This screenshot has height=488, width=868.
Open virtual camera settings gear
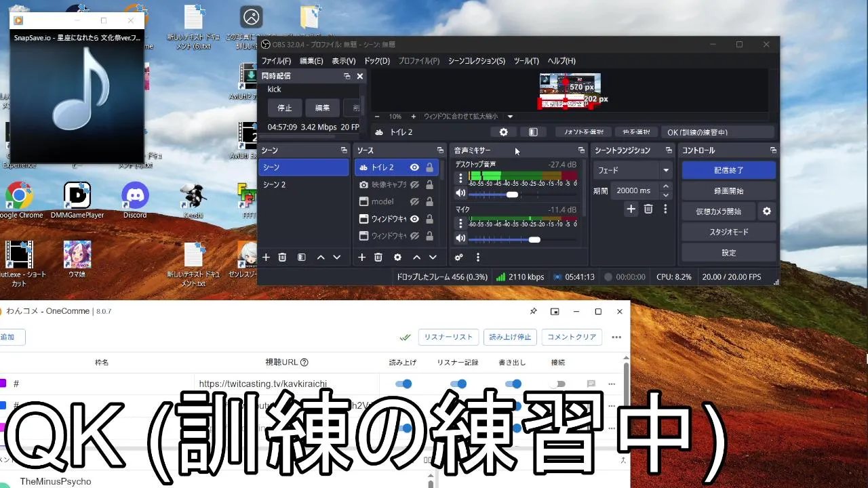(767, 211)
